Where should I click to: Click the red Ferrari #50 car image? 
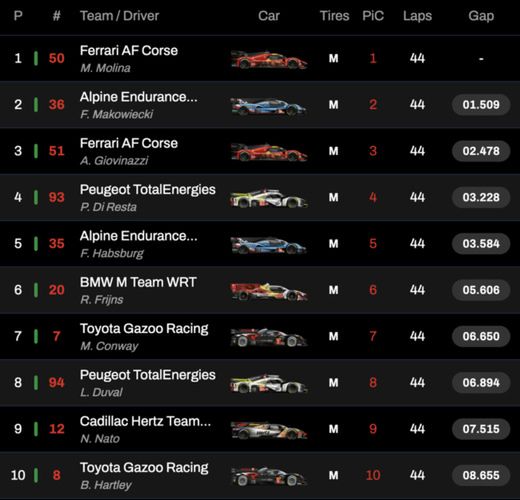pyautogui.click(x=269, y=59)
